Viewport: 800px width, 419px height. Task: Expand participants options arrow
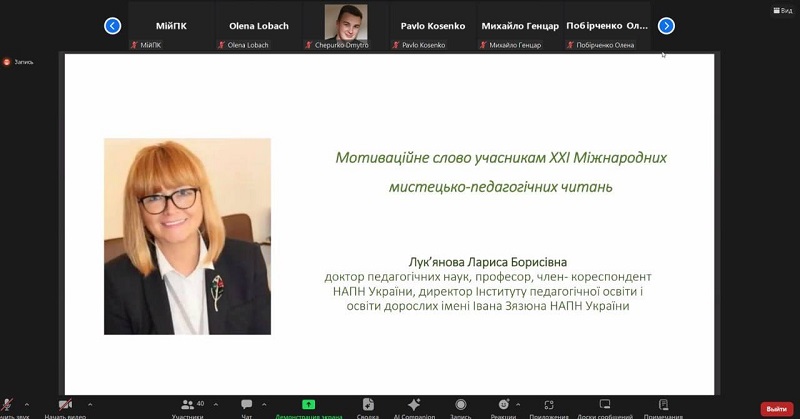[216, 405]
